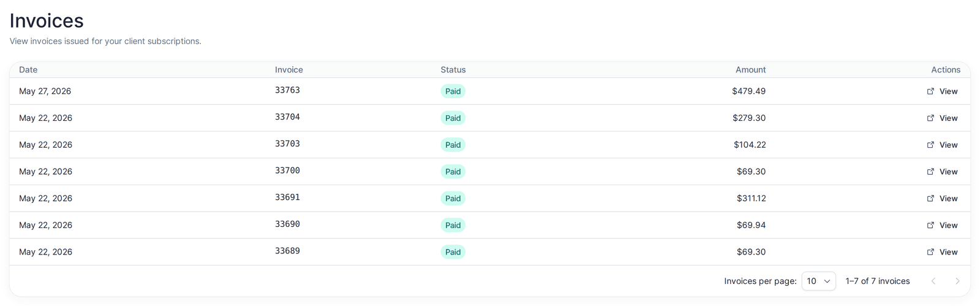The width and height of the screenshot is (980, 306).
Task: Select invoice number 33763
Action: coord(287,90)
